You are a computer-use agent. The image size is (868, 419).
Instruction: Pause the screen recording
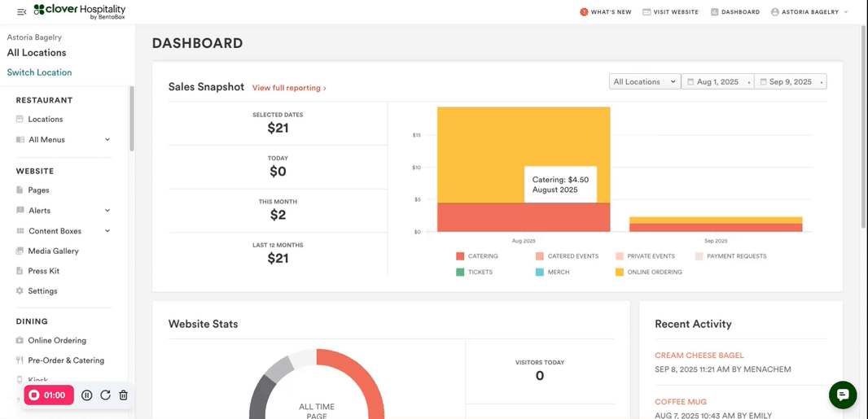(87, 395)
